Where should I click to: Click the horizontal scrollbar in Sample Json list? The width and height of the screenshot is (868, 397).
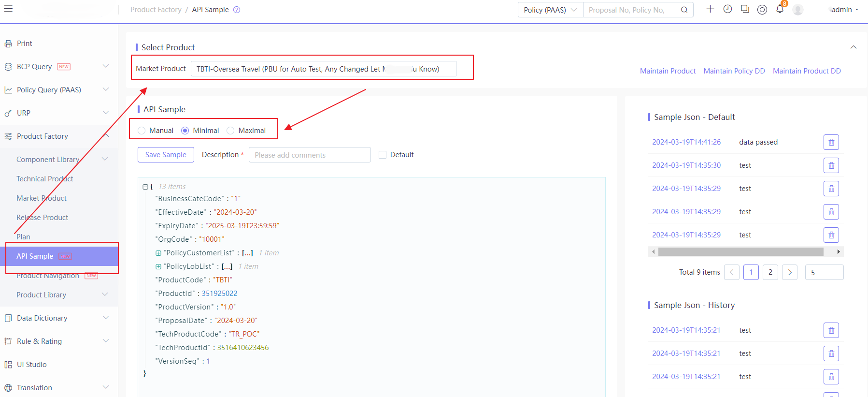[740, 251]
